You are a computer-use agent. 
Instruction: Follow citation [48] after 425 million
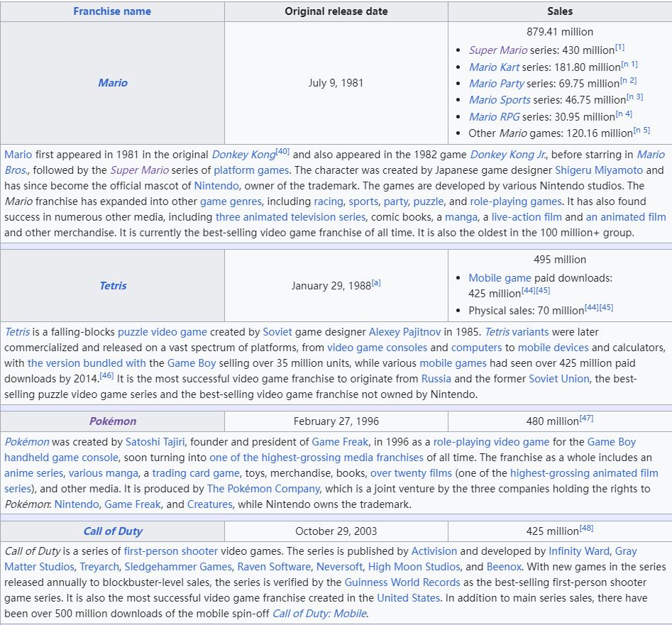point(586,529)
